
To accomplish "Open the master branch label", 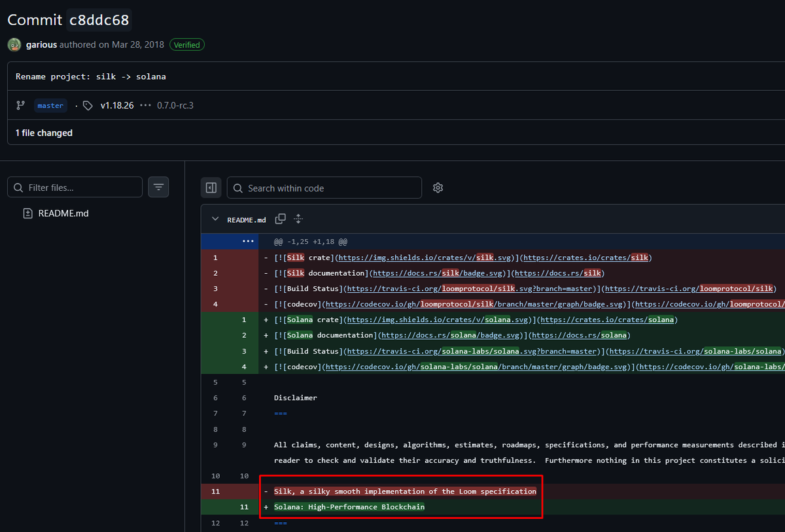I will pyautogui.click(x=50, y=105).
